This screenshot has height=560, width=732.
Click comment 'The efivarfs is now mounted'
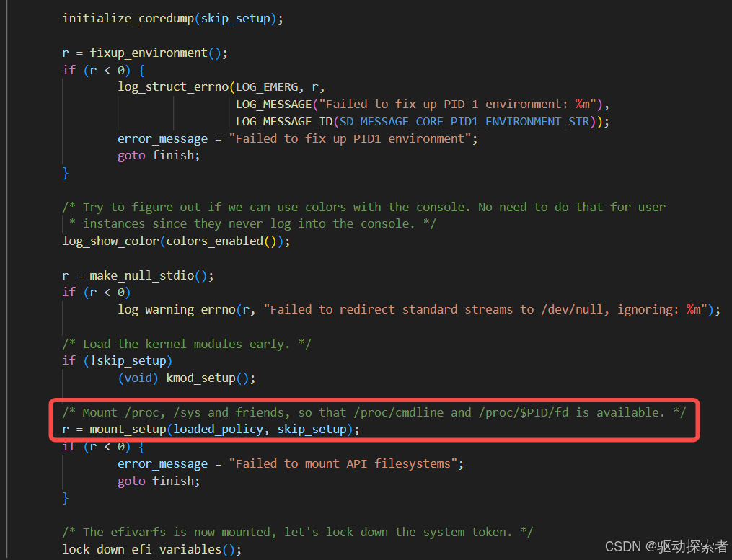tap(297, 533)
